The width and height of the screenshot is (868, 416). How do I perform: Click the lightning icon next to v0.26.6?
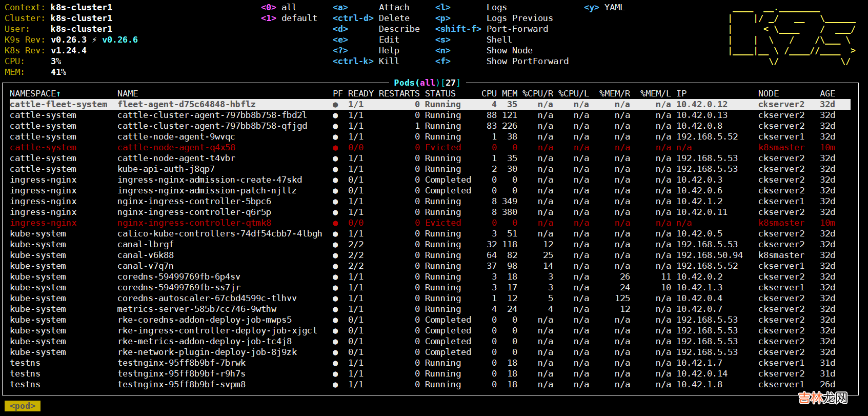[x=94, y=40]
